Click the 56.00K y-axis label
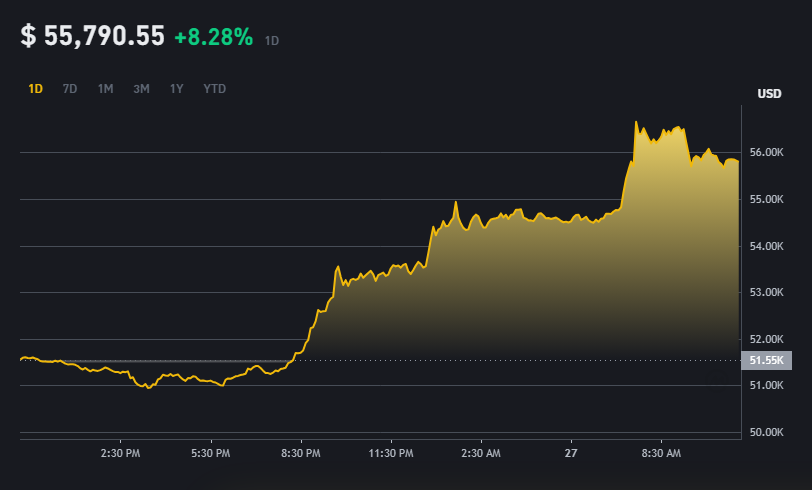812x490 pixels. (x=766, y=152)
